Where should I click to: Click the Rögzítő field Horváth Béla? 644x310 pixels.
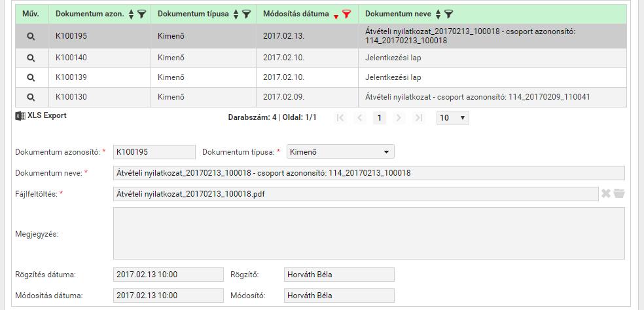tap(339, 274)
